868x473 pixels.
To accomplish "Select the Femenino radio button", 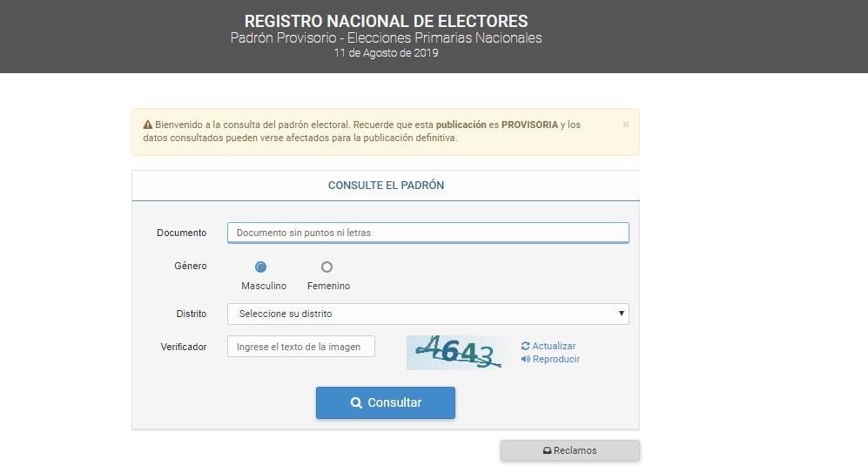I will click(x=326, y=267).
